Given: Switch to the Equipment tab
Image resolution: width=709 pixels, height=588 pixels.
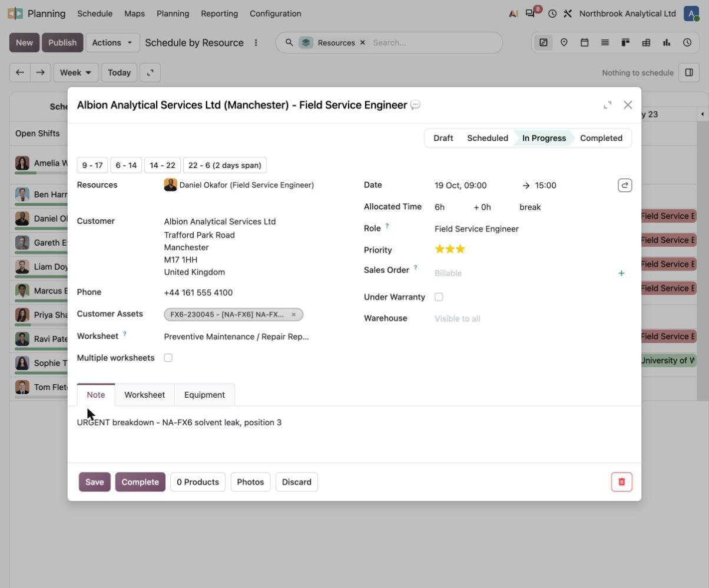Looking at the screenshot, I should (x=204, y=395).
